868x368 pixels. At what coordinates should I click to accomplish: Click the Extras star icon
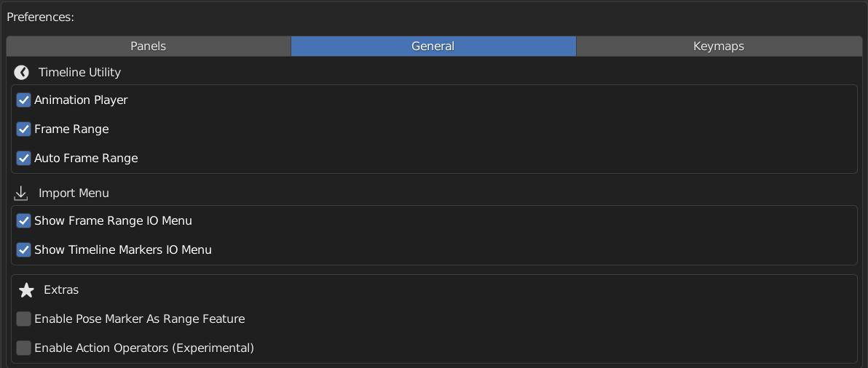pyautogui.click(x=26, y=290)
